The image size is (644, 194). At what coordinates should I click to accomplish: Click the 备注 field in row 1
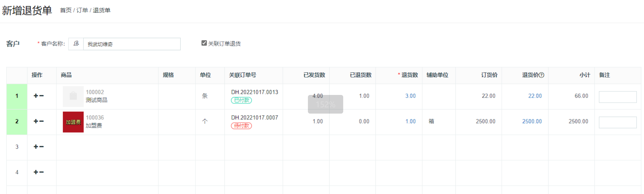coord(618,97)
